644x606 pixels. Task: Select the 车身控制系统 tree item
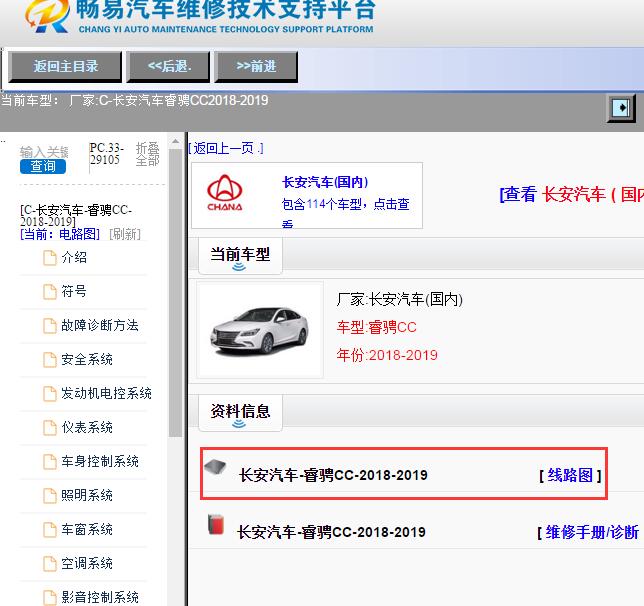pyautogui.click(x=100, y=461)
